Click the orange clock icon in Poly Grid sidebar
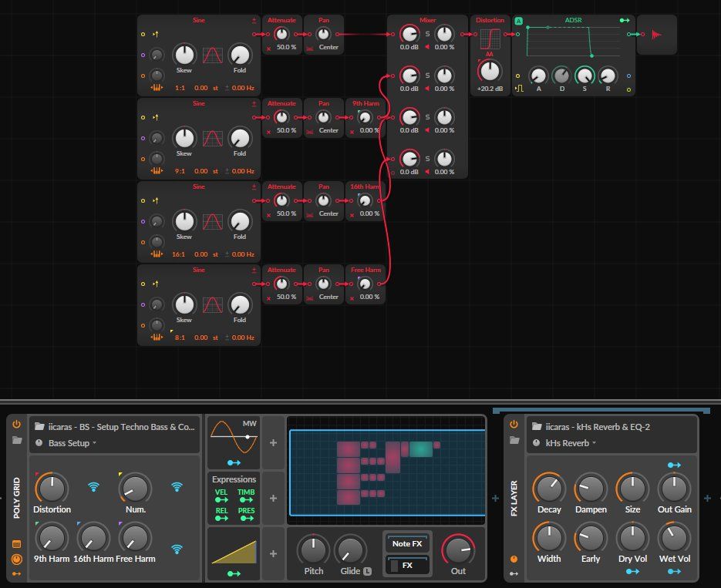Viewport: 721px width, 588px height. (x=16, y=559)
